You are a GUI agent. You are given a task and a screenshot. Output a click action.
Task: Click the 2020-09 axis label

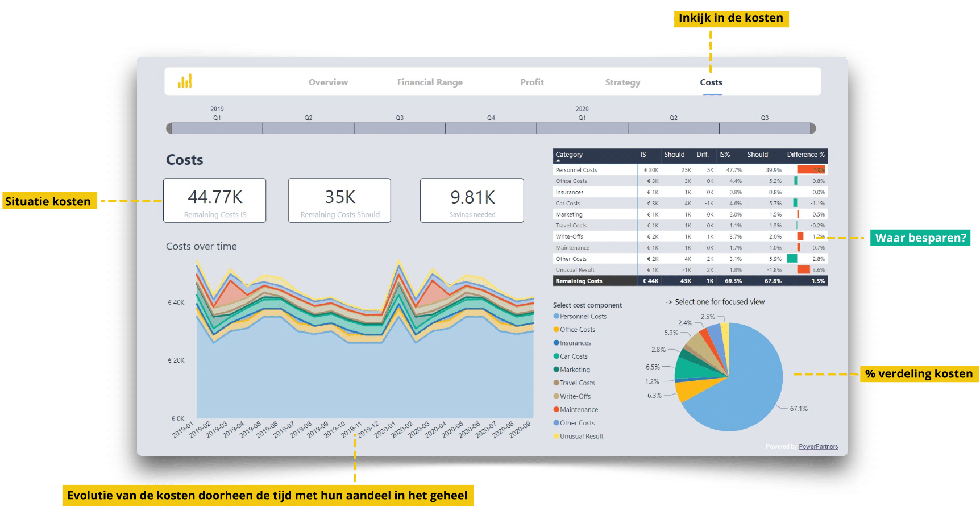[x=520, y=430]
